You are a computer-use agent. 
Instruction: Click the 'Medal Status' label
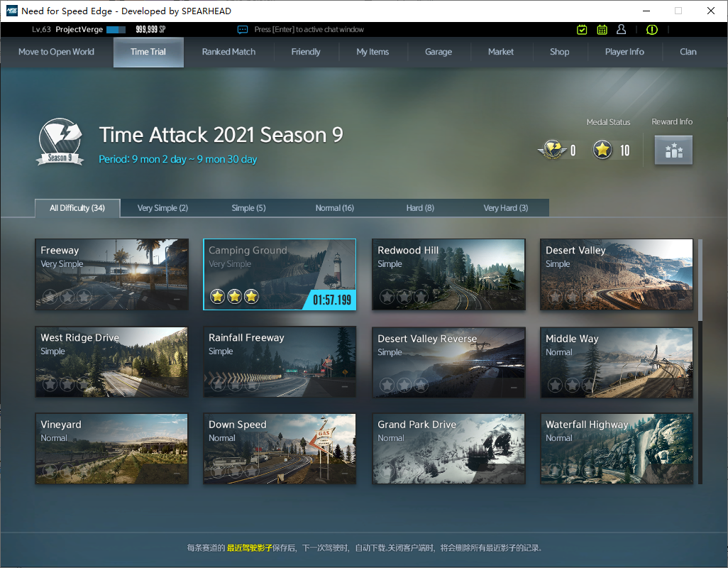[x=608, y=122]
